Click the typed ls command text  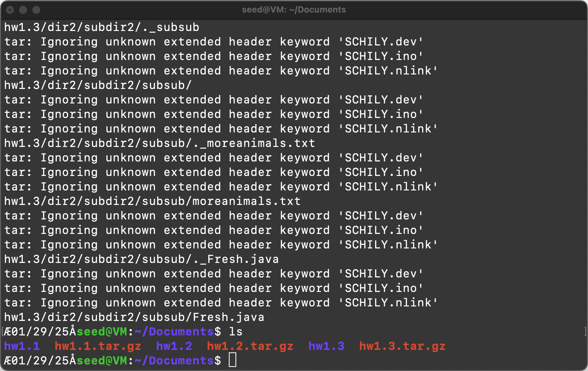pyautogui.click(x=236, y=331)
